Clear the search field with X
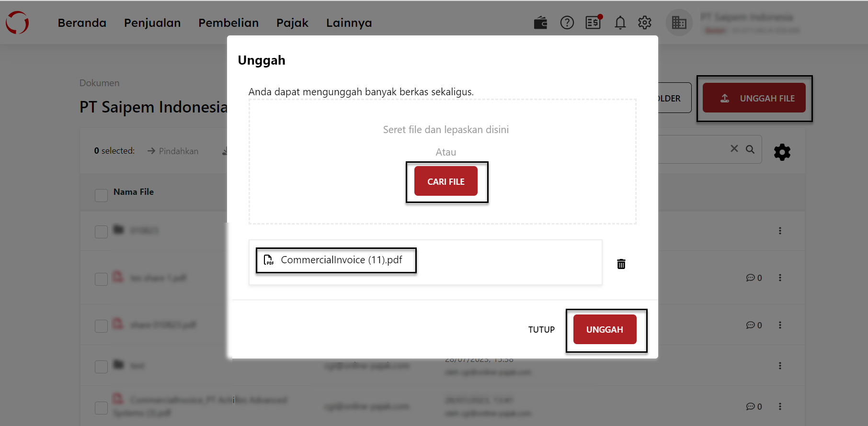Image resolution: width=868 pixels, height=426 pixels. click(734, 149)
